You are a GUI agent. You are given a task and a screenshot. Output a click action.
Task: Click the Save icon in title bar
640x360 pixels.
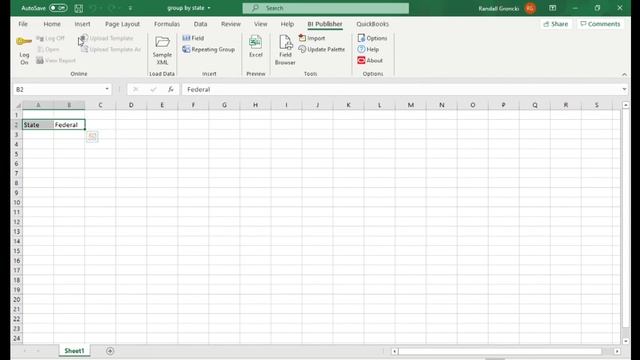tap(79, 8)
